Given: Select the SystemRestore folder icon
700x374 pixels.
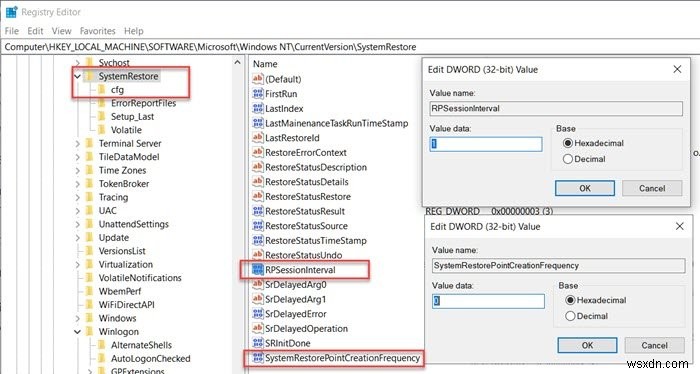Looking at the screenshot, I should [x=90, y=76].
